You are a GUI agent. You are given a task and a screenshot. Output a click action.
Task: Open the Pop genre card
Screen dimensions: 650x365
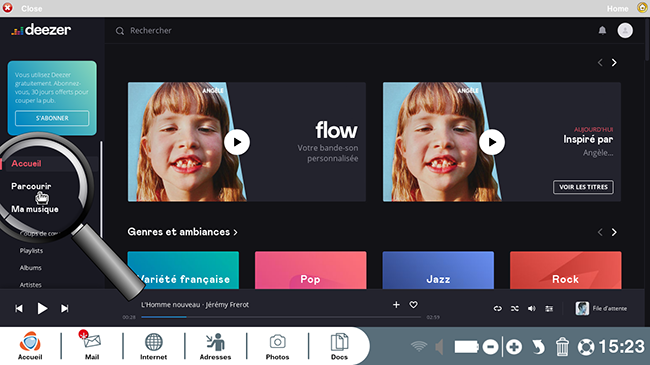[310, 270]
